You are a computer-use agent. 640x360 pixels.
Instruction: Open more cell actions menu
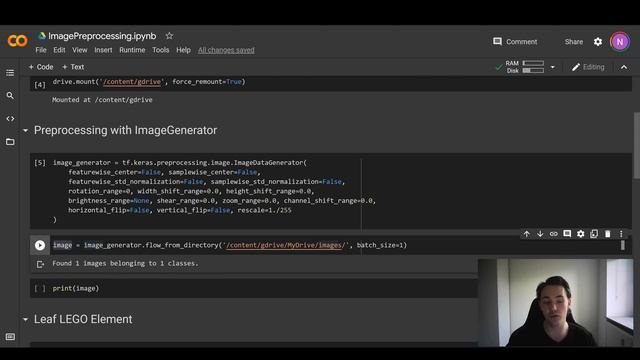tap(621, 234)
